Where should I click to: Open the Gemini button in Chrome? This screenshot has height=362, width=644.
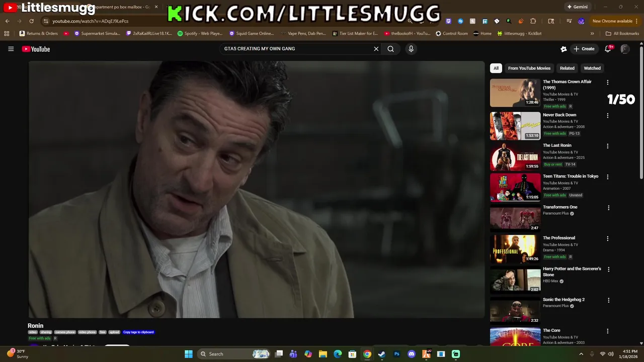pyautogui.click(x=577, y=7)
